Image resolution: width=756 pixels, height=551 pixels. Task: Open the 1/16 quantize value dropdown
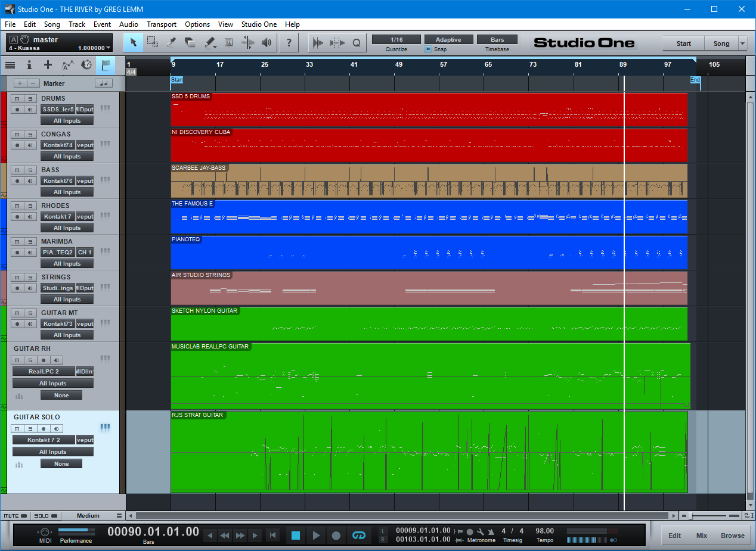click(x=396, y=39)
